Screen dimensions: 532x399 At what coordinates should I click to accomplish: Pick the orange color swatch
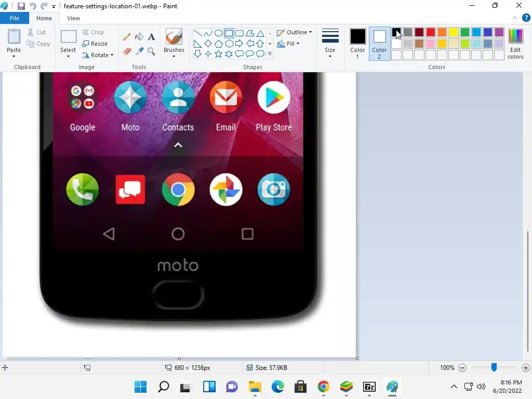click(442, 32)
